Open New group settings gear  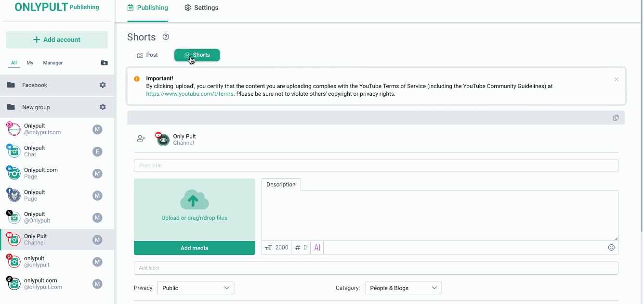103,107
